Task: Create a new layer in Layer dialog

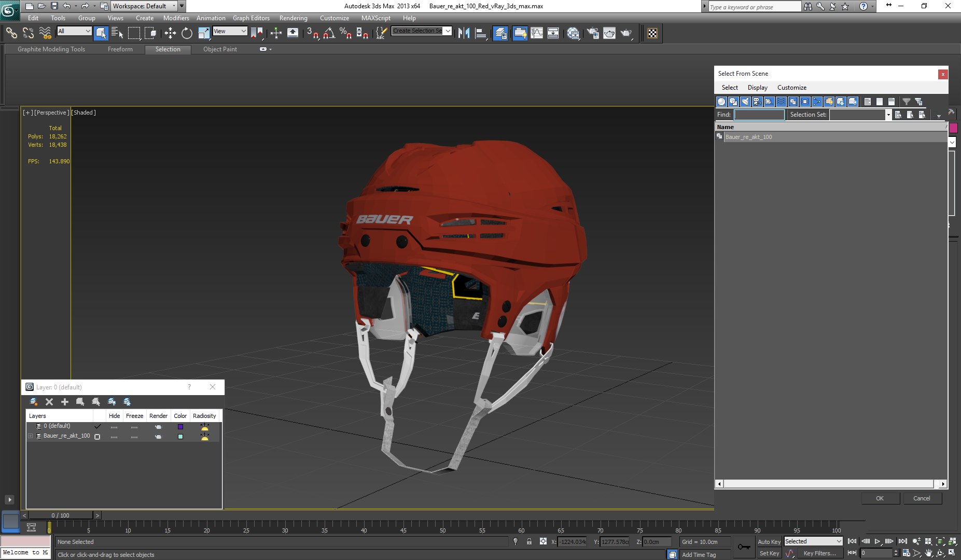Action: coord(34,402)
